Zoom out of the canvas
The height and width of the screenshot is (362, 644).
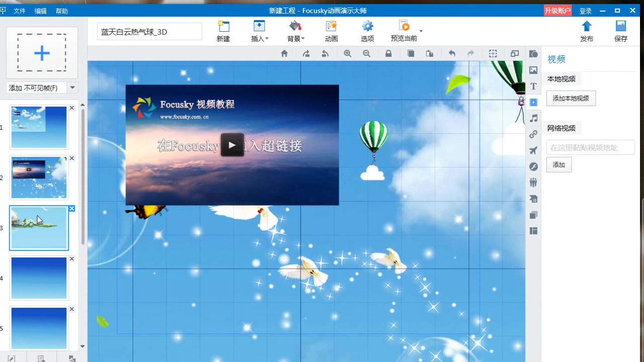click(367, 54)
